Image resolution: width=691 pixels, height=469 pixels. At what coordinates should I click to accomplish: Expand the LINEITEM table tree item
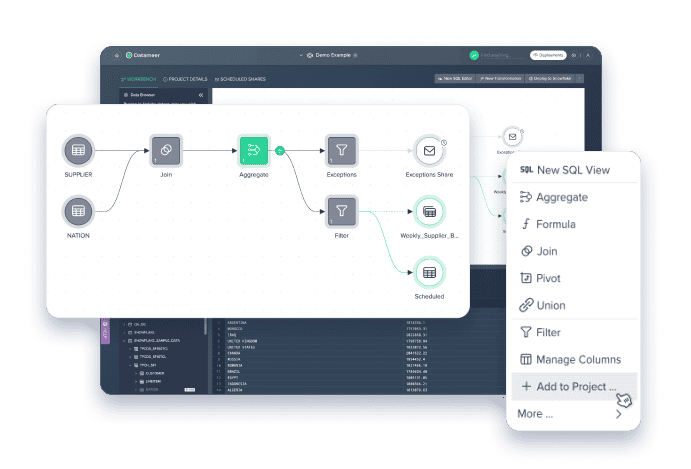pos(136,382)
